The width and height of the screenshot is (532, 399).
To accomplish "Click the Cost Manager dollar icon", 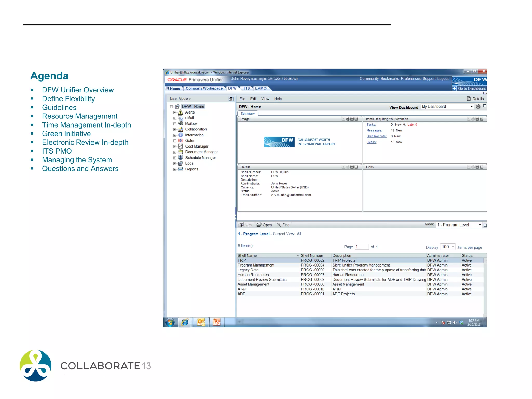I will [x=181, y=146].
